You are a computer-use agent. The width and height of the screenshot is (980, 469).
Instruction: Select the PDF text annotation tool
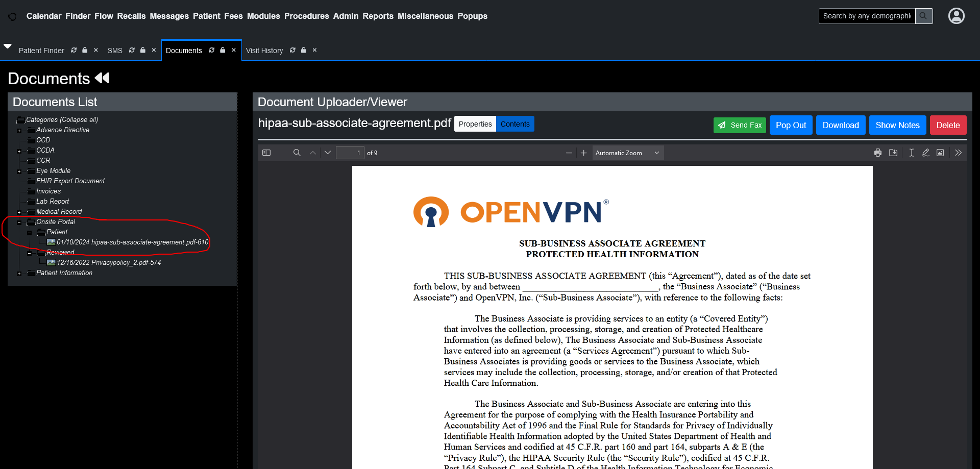[x=911, y=153]
